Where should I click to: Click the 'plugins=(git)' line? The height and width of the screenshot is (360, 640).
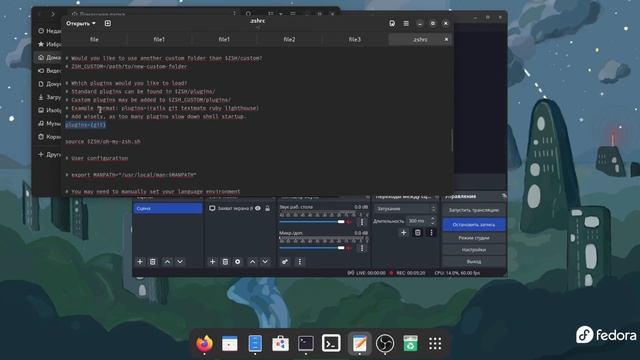click(86, 125)
